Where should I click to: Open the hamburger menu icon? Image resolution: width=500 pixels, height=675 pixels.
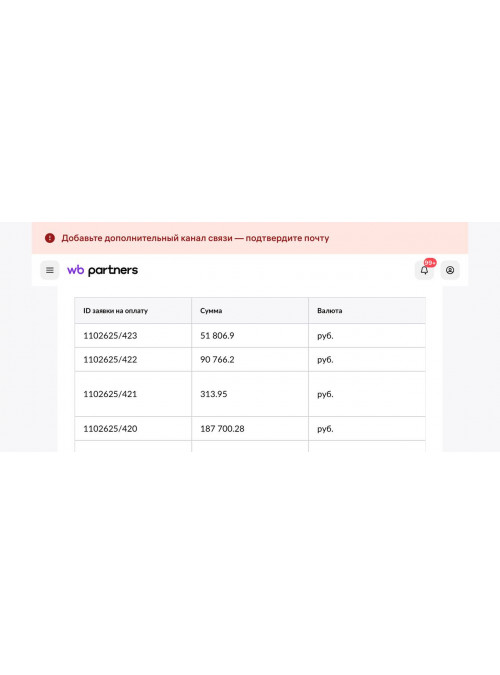[x=50, y=270]
